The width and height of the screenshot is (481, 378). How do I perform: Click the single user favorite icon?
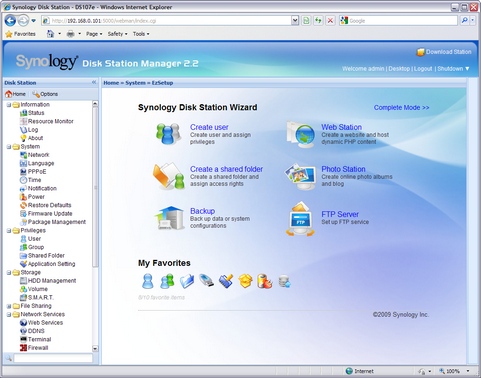click(x=148, y=281)
